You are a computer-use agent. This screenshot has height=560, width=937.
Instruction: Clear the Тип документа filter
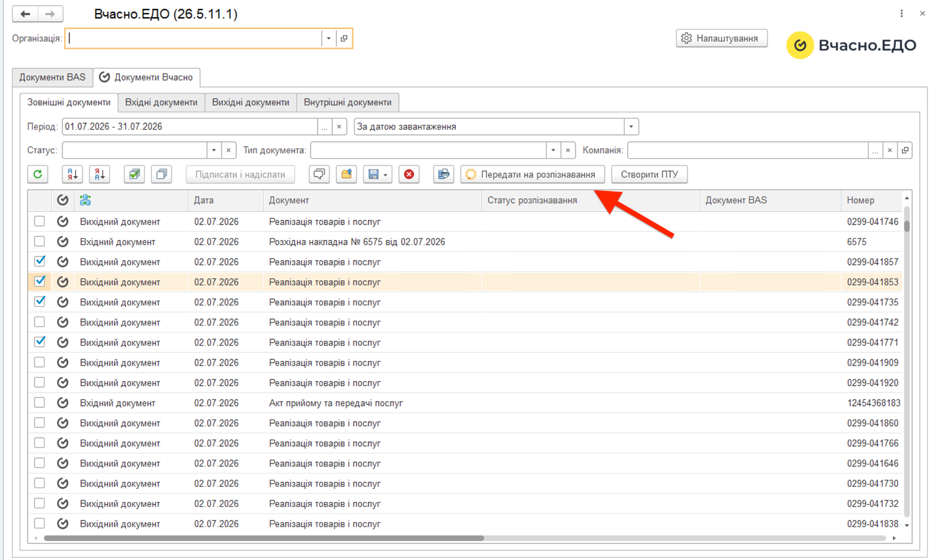(568, 150)
